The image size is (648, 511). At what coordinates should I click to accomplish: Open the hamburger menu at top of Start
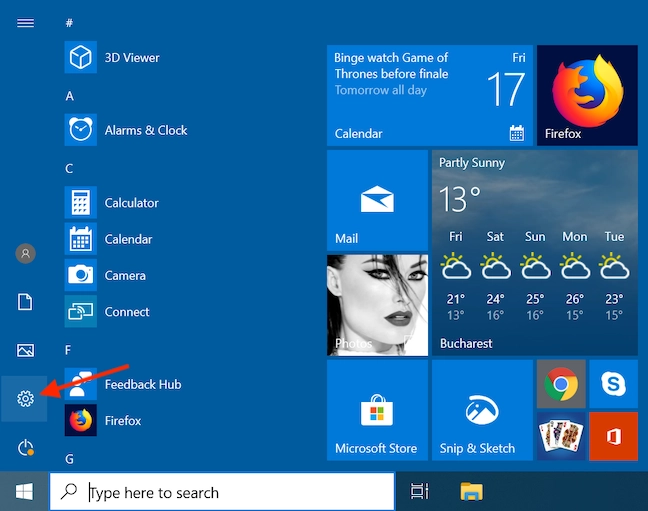pos(25,23)
